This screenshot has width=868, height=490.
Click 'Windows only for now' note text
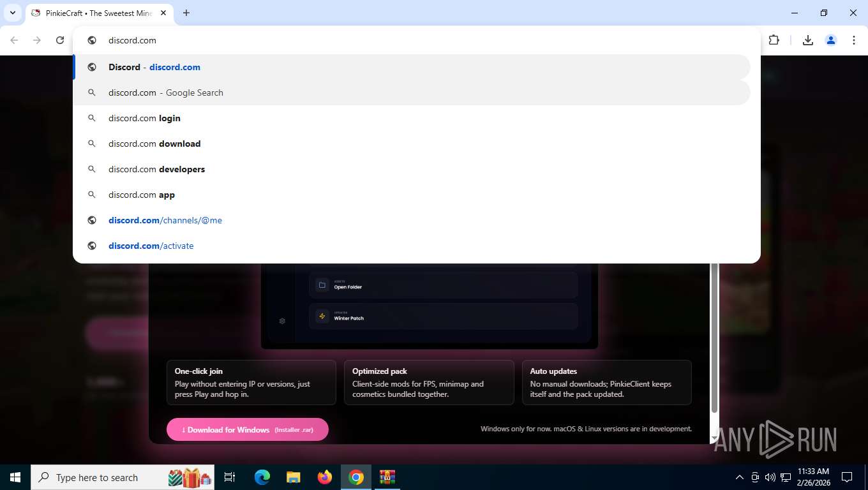click(586, 429)
